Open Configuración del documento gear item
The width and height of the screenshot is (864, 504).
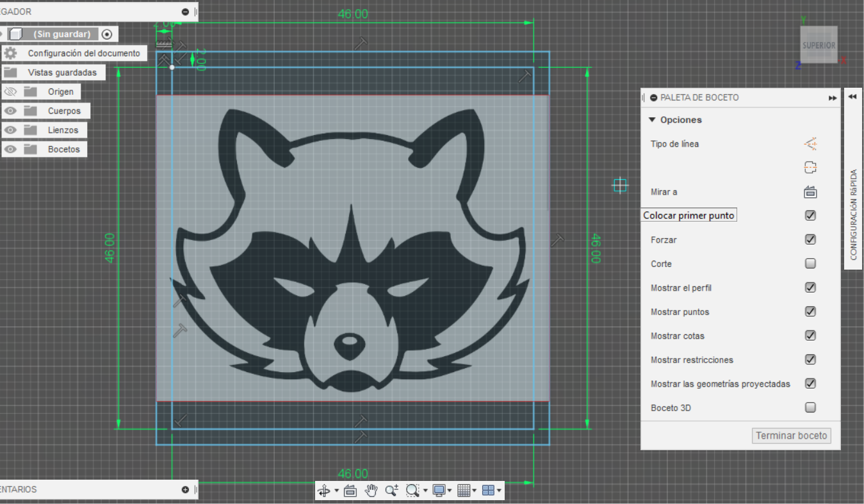pos(10,53)
